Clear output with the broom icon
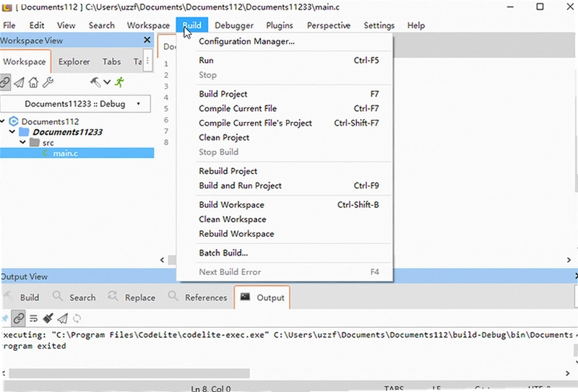This screenshot has width=578, height=392. click(48, 318)
